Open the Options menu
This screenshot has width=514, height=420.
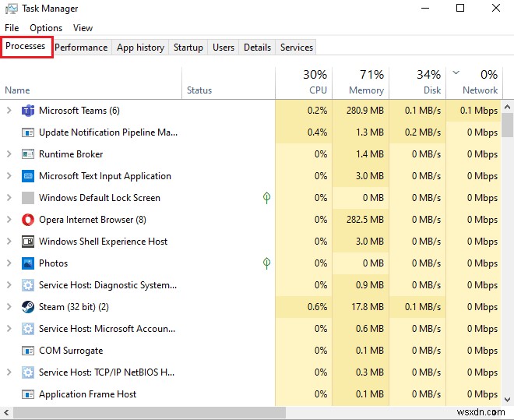click(x=46, y=28)
